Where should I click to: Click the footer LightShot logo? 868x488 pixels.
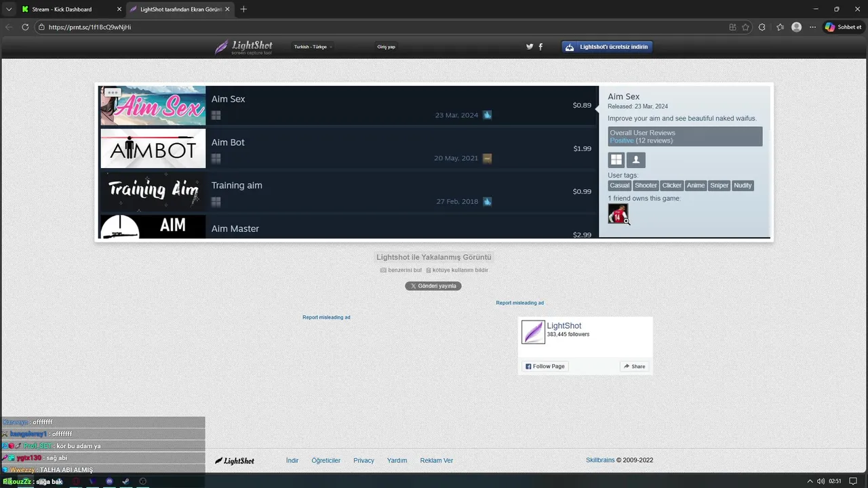point(235,461)
